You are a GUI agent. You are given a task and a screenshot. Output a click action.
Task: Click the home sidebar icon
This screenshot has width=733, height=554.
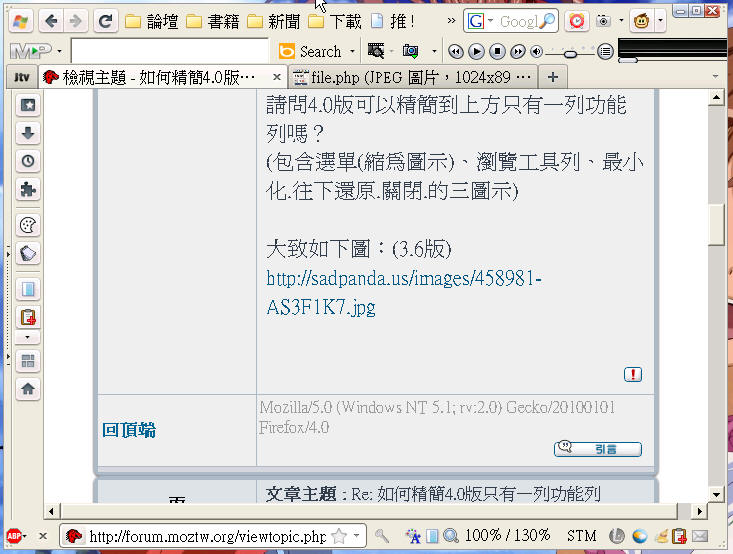coord(28,389)
